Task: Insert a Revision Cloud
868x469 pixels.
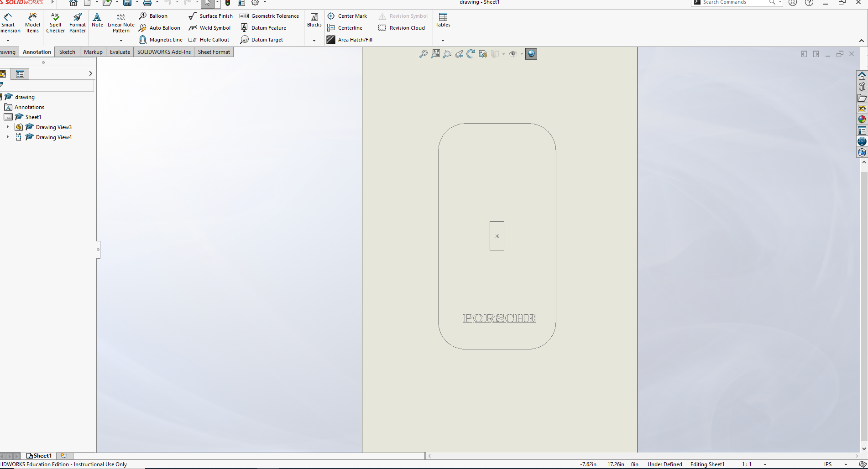Action: 402,28
